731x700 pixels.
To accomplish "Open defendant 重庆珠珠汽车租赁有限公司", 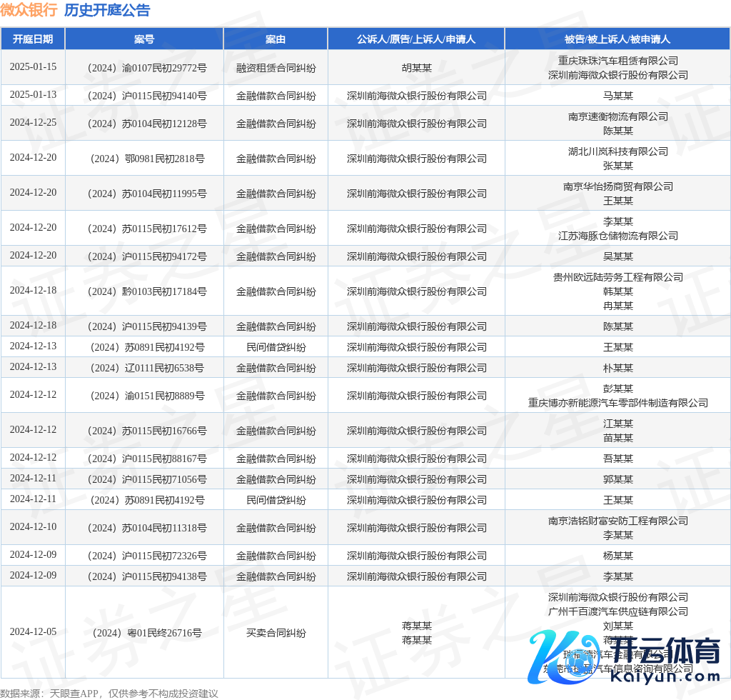I will (617, 61).
